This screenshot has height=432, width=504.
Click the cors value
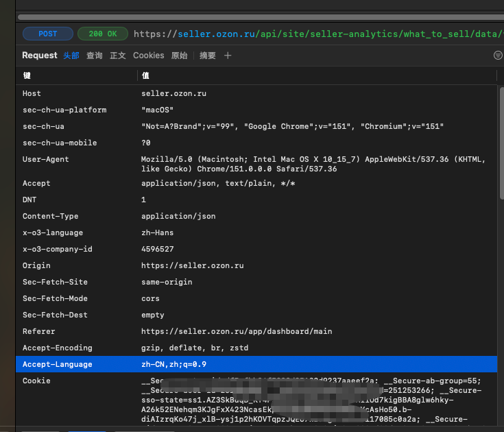tap(150, 298)
